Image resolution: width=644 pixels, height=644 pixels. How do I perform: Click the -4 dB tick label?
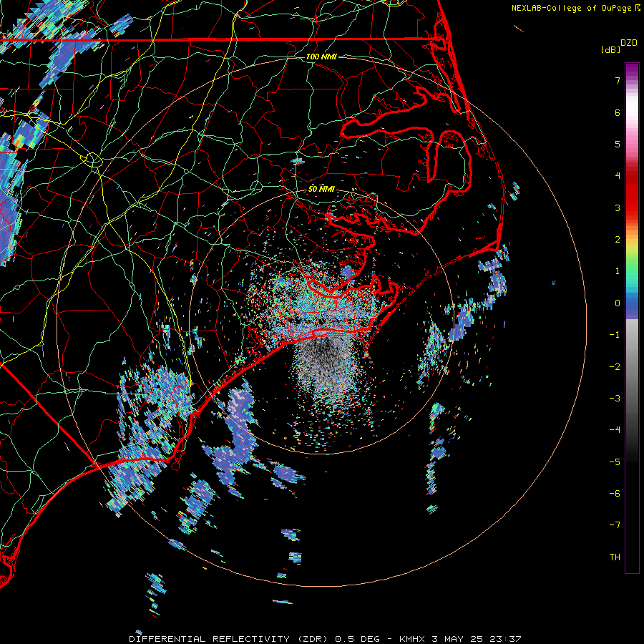(x=615, y=430)
